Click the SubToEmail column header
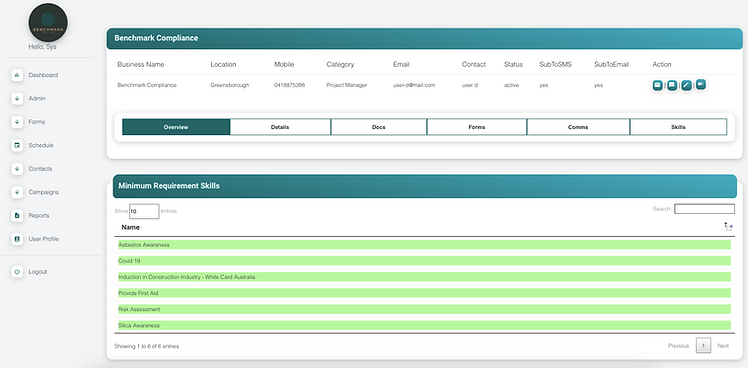The height and width of the screenshot is (368, 748). click(x=612, y=64)
